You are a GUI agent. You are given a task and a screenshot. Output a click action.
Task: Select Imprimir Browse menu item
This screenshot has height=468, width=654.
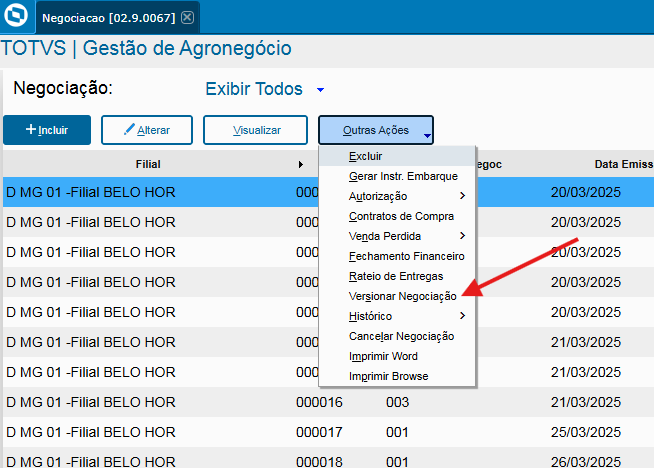point(397,376)
